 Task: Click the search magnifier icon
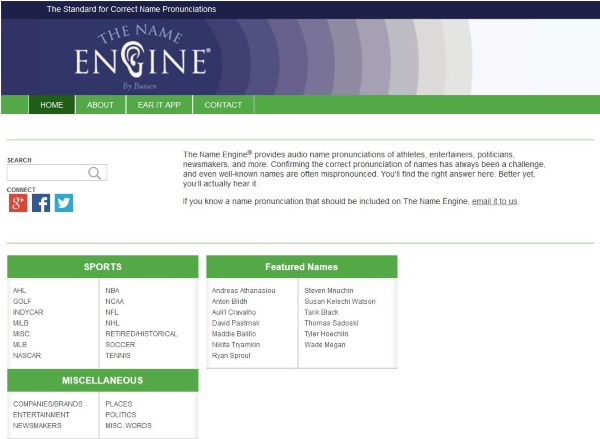pos(95,173)
